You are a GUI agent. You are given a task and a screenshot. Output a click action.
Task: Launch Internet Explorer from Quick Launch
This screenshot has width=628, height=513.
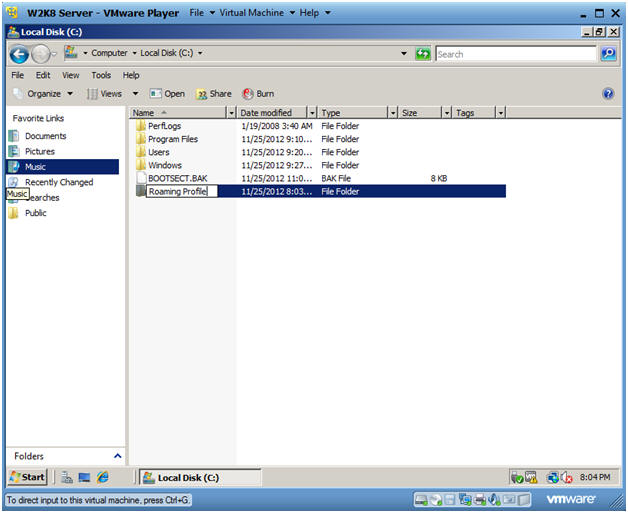coord(103,477)
